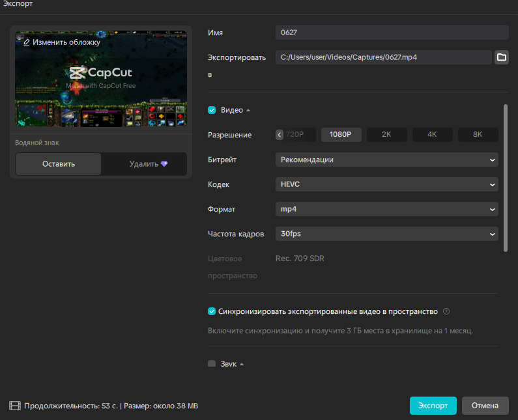518x420 pixels.
Task: Open the export folder browser icon
Action: point(501,57)
